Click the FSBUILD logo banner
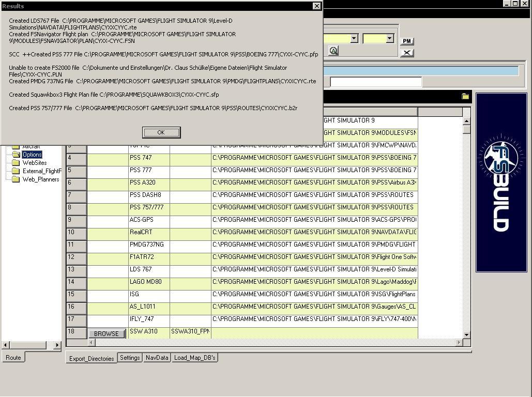 [x=501, y=182]
